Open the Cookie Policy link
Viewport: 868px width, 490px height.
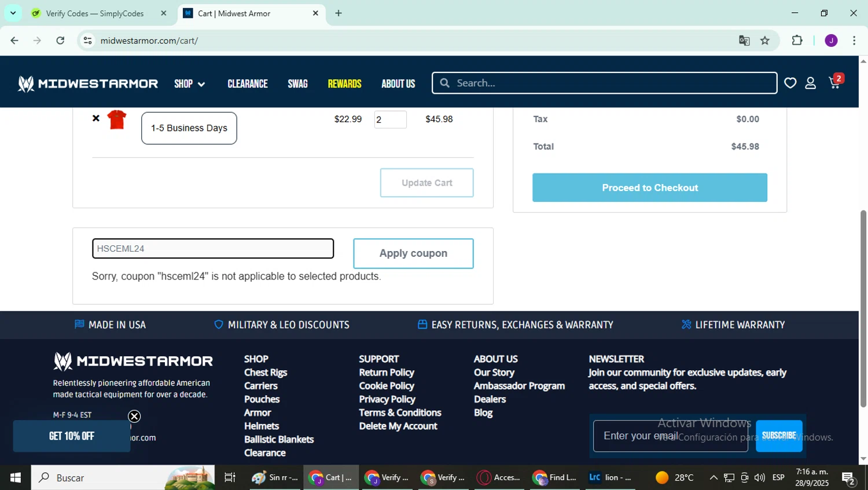(387, 386)
